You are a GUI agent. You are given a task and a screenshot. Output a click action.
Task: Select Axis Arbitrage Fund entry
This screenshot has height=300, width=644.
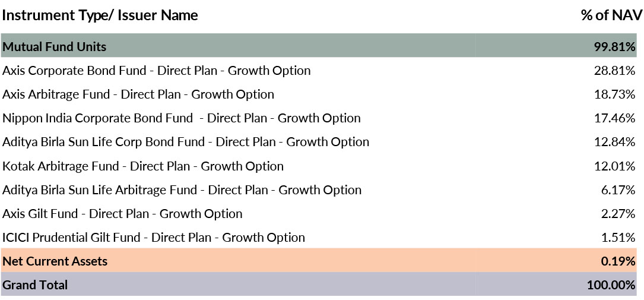point(138,94)
